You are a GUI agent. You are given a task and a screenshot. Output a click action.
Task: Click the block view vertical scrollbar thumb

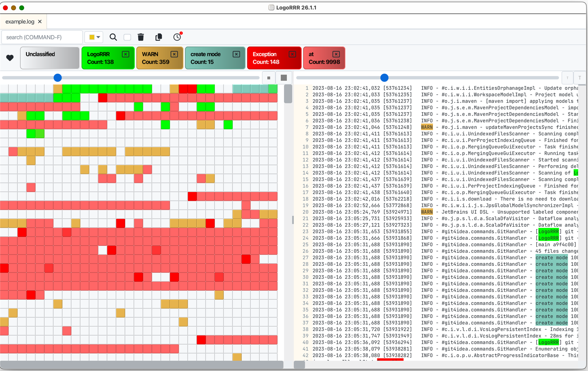pos(288,94)
